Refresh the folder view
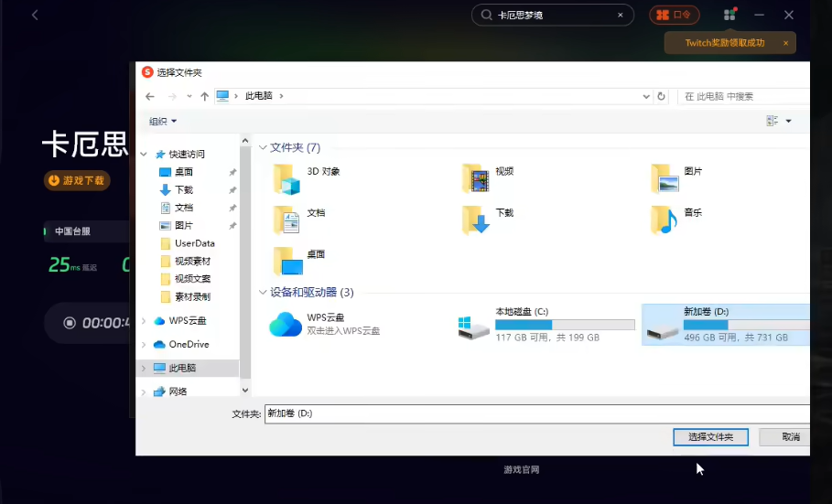This screenshot has height=504, width=832. coord(661,96)
